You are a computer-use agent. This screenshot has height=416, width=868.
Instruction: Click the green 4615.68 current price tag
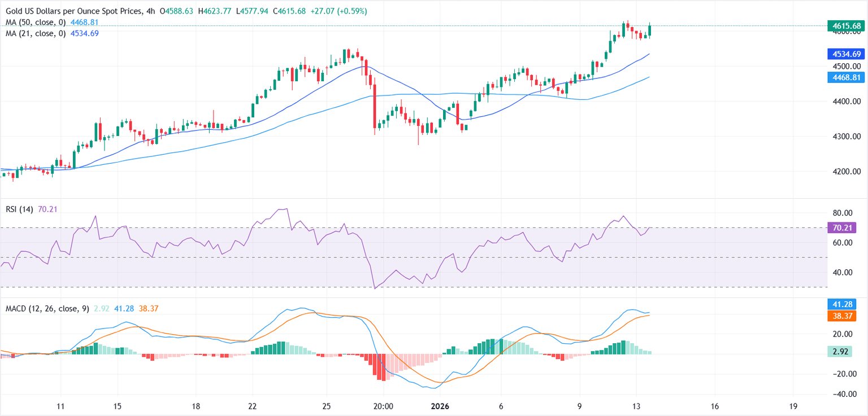845,26
